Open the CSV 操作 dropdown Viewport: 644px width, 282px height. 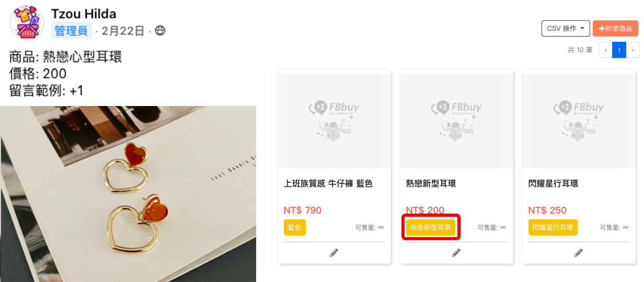(566, 28)
